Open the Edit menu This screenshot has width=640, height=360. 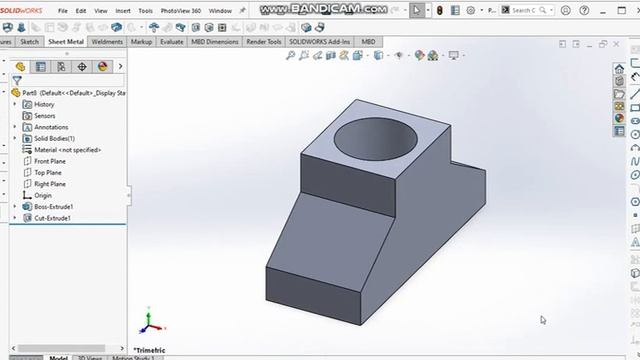pyautogui.click(x=81, y=11)
